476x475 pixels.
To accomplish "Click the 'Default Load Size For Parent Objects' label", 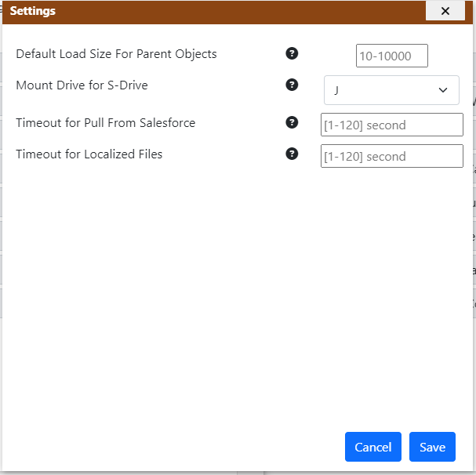I will point(116,54).
